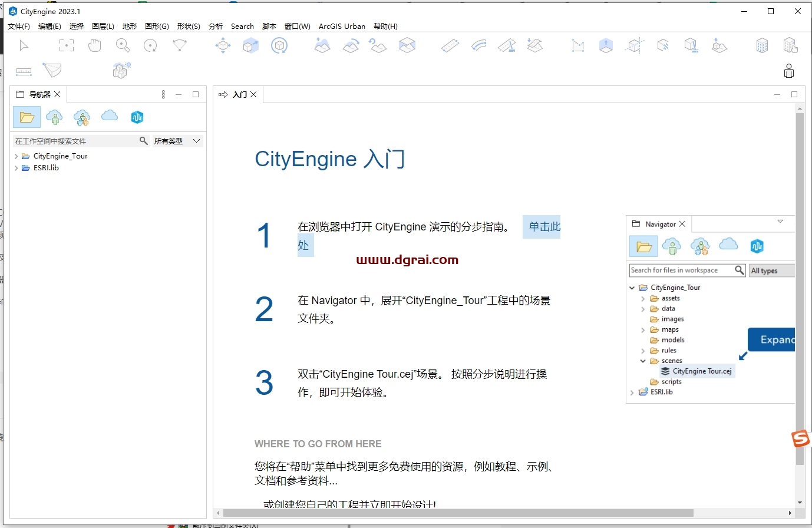Image resolution: width=812 pixels, height=528 pixels.
Task: Click the generate models building icon
Action: (762, 45)
